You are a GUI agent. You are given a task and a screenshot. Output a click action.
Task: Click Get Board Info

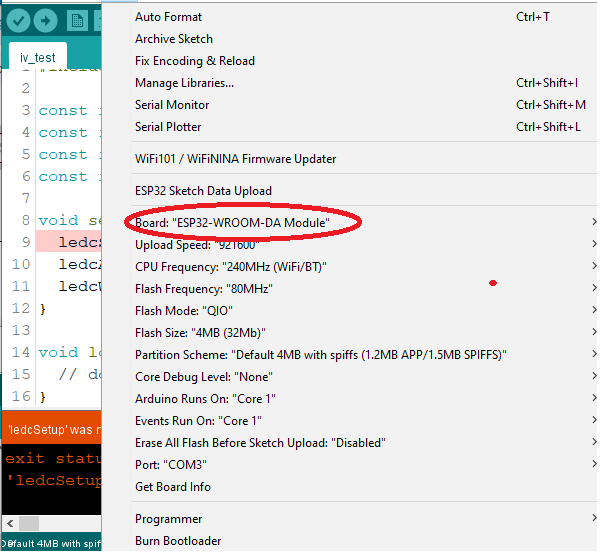172,487
